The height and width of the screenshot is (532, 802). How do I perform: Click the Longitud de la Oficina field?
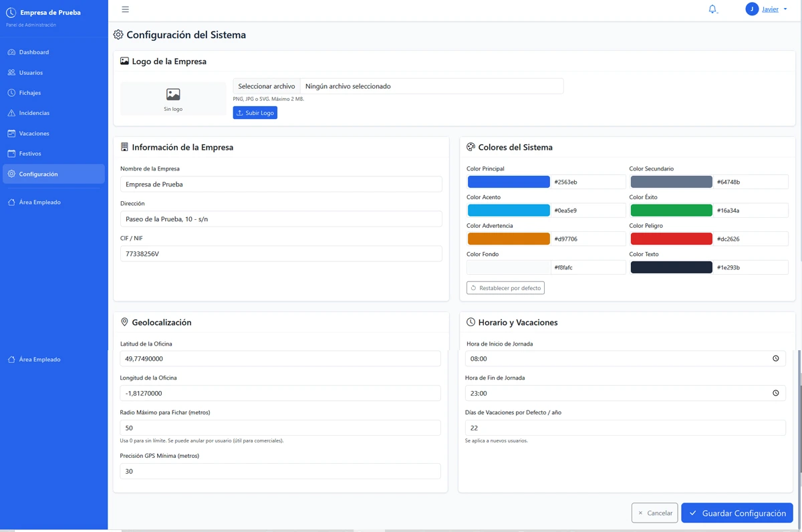pos(280,393)
